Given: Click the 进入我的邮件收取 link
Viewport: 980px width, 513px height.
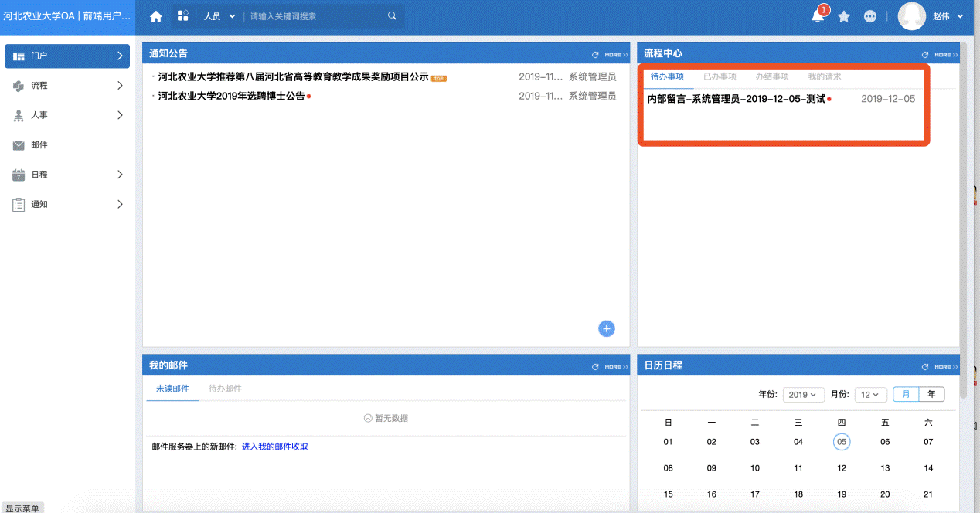Looking at the screenshot, I should (276, 446).
